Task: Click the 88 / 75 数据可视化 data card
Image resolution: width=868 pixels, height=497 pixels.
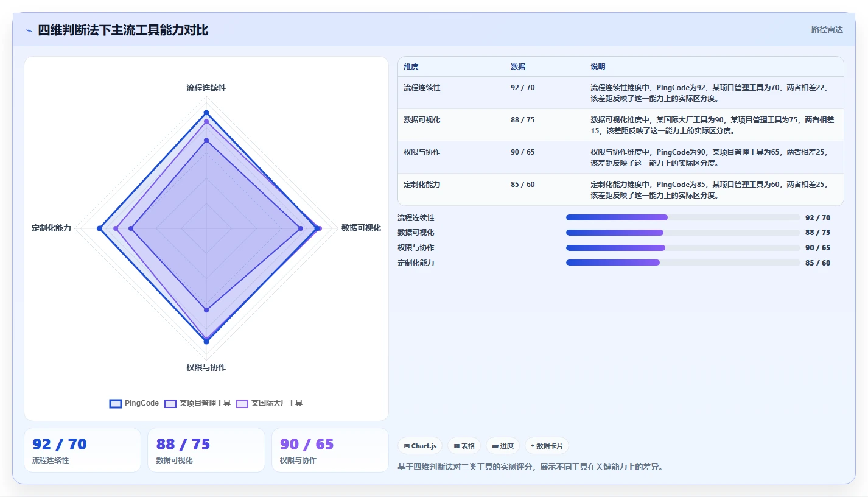Action: [x=206, y=450]
